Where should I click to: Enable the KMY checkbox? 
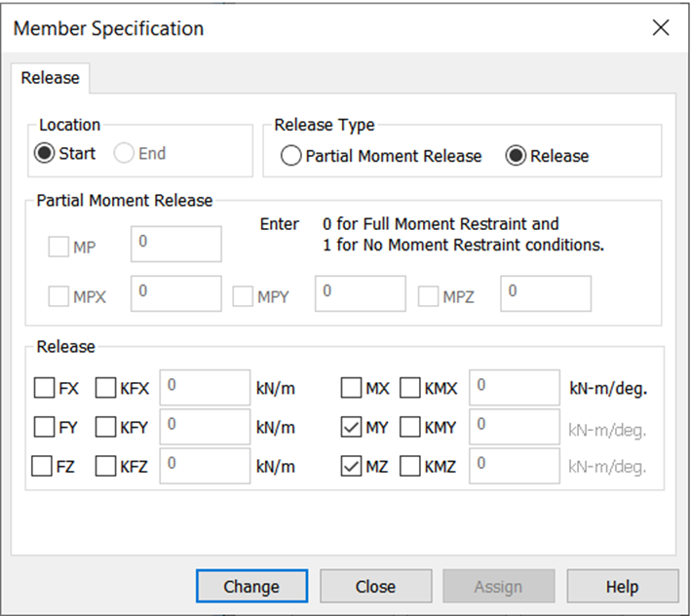pos(410,427)
